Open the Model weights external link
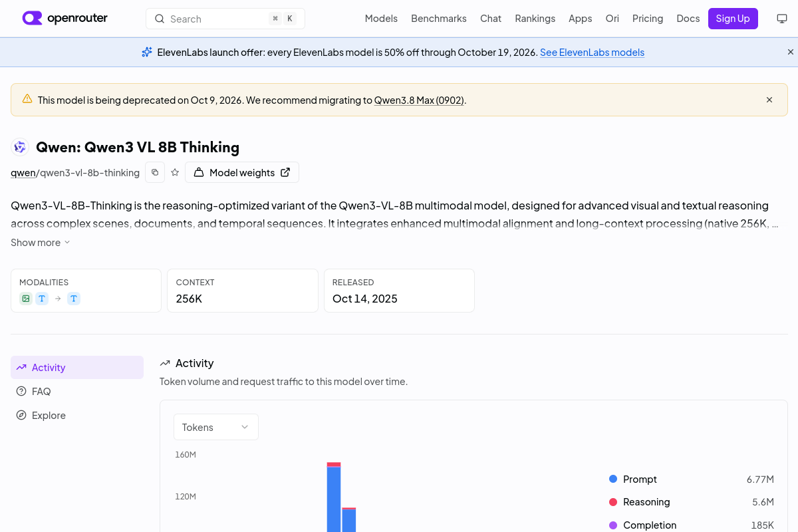The height and width of the screenshot is (532, 798). click(x=242, y=172)
